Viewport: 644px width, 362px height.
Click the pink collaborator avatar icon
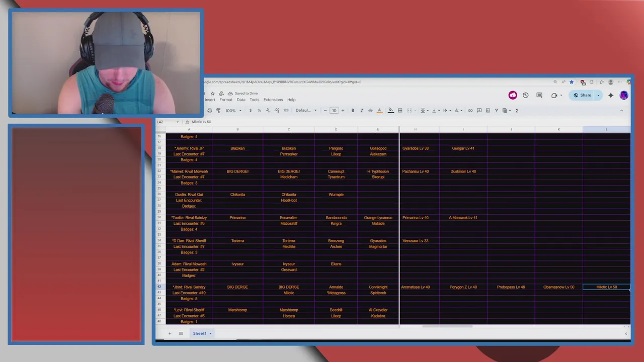[x=513, y=95]
